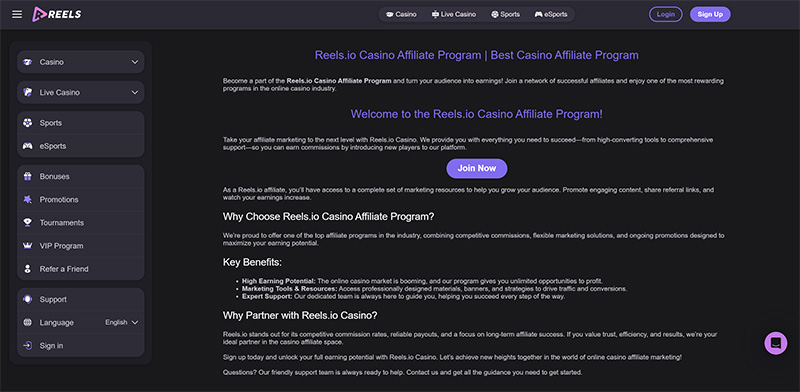Click the Sports ball icon in the sidebar
Viewport: 800px width, 392px height.
(28, 123)
